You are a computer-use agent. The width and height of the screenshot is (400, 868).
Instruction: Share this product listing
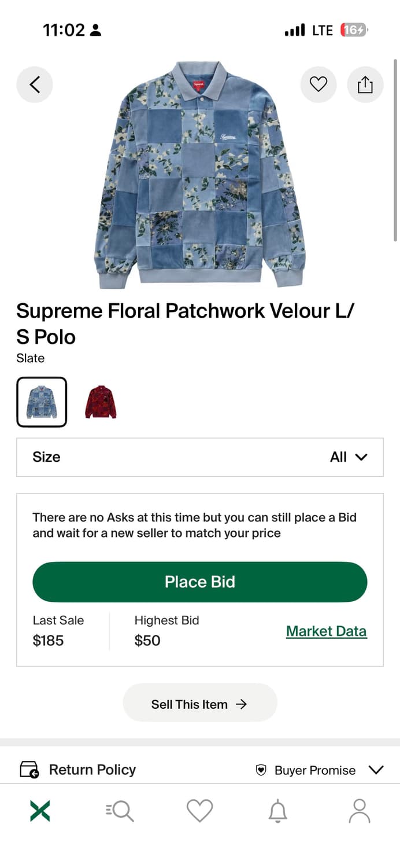[365, 84]
